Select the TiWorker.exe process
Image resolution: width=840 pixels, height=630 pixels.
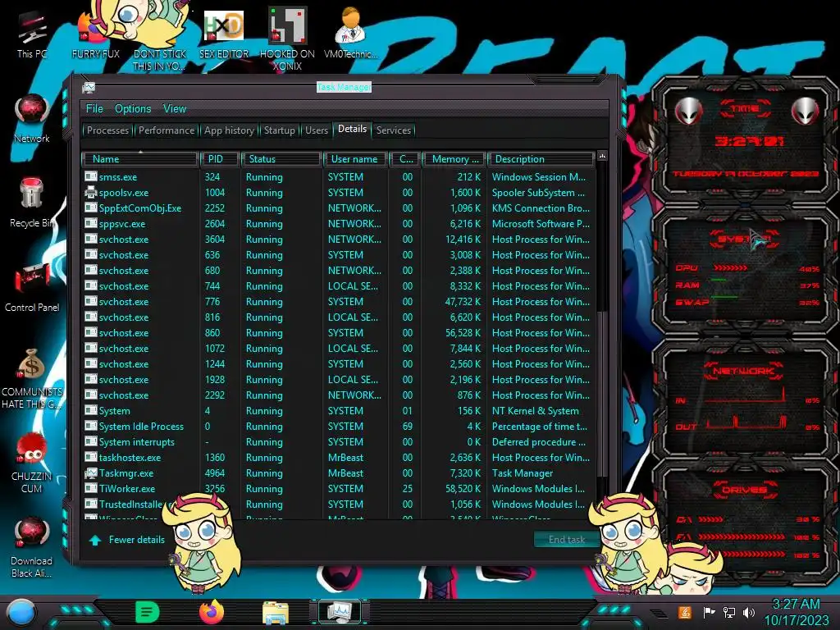tap(339, 489)
